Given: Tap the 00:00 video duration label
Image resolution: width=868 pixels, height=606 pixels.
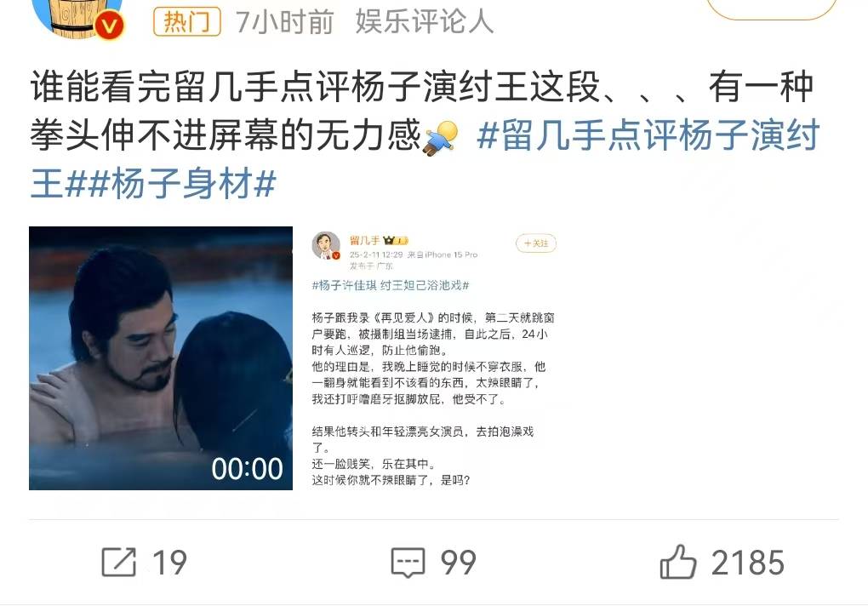Looking at the screenshot, I should (247, 469).
